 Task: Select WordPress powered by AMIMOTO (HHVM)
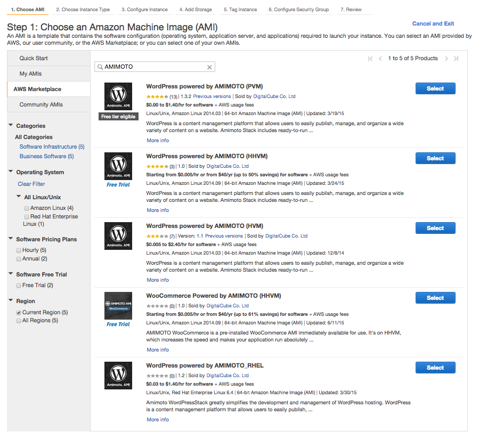(435, 158)
